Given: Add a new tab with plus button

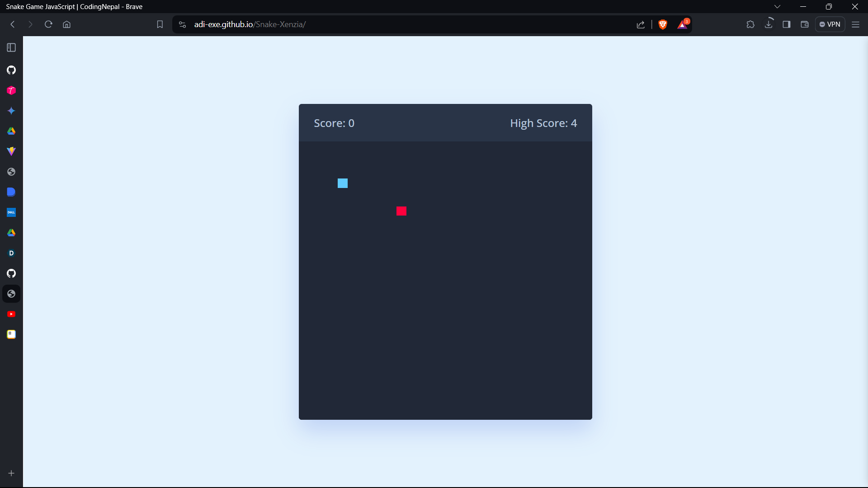Looking at the screenshot, I should coord(11,473).
